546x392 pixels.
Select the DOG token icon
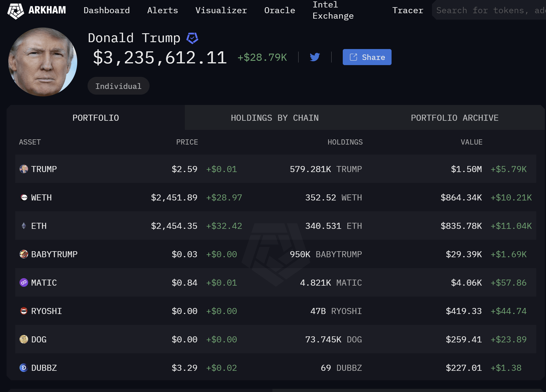(x=24, y=339)
